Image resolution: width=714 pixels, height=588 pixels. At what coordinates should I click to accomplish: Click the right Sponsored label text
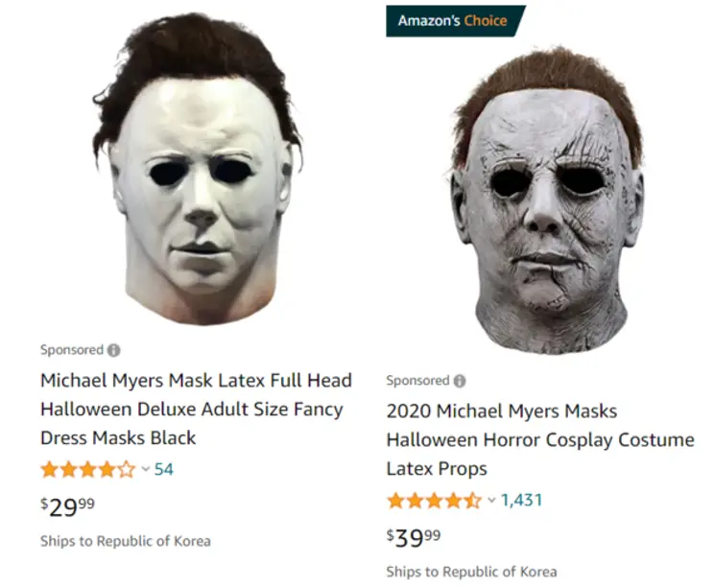tap(418, 380)
